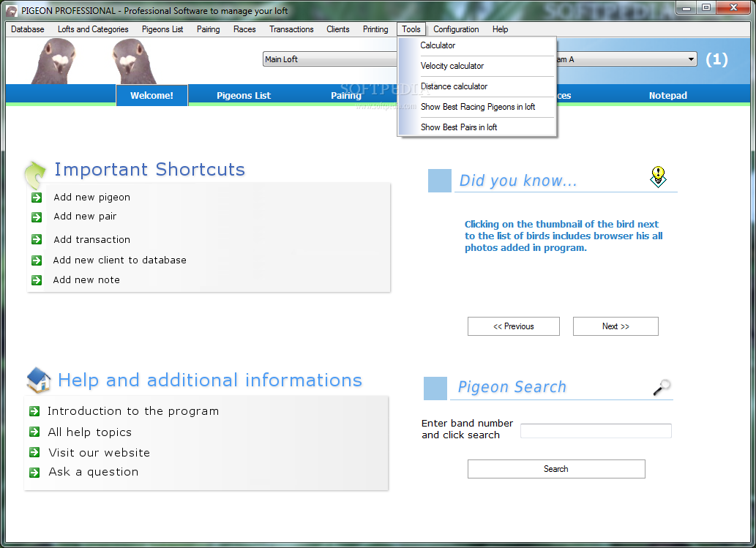This screenshot has height=548, width=756.
Task: Switch to the Pigeons List tab
Action: (x=244, y=95)
